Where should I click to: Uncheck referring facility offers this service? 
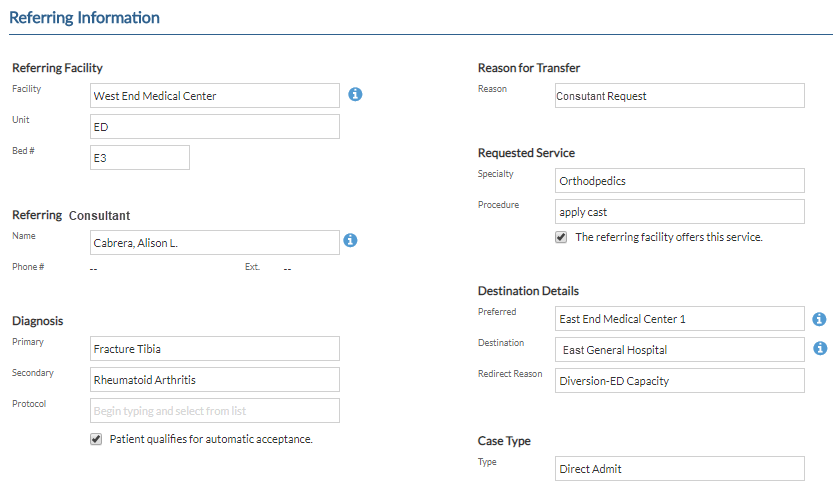[x=561, y=237]
